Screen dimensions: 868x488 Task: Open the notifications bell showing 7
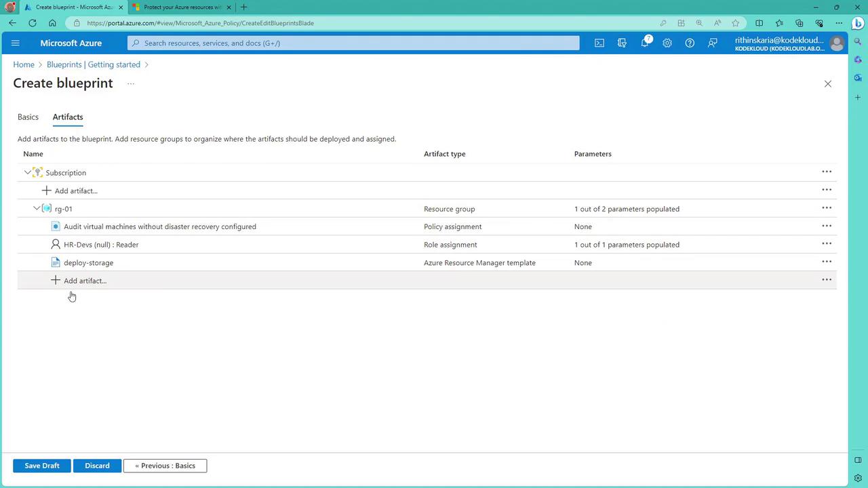tap(645, 42)
